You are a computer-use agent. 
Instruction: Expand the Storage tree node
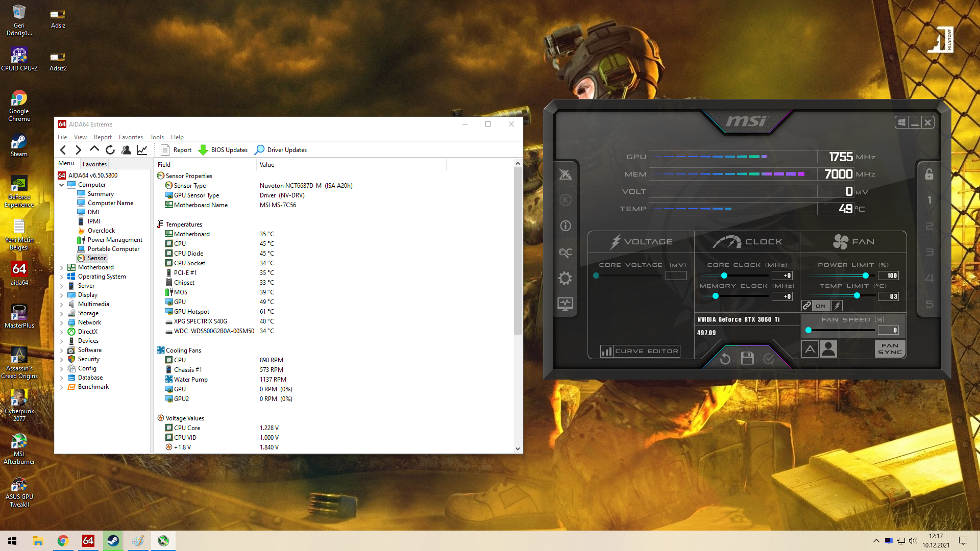point(62,313)
